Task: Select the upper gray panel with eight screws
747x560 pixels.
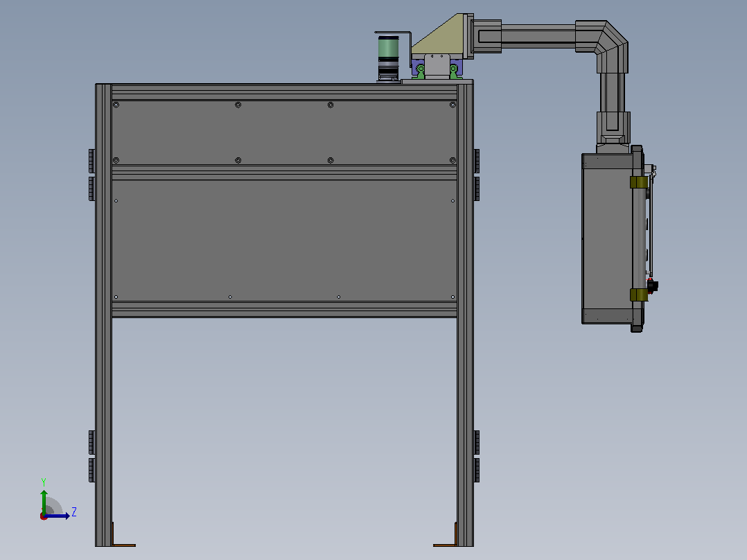Action: pos(284,132)
